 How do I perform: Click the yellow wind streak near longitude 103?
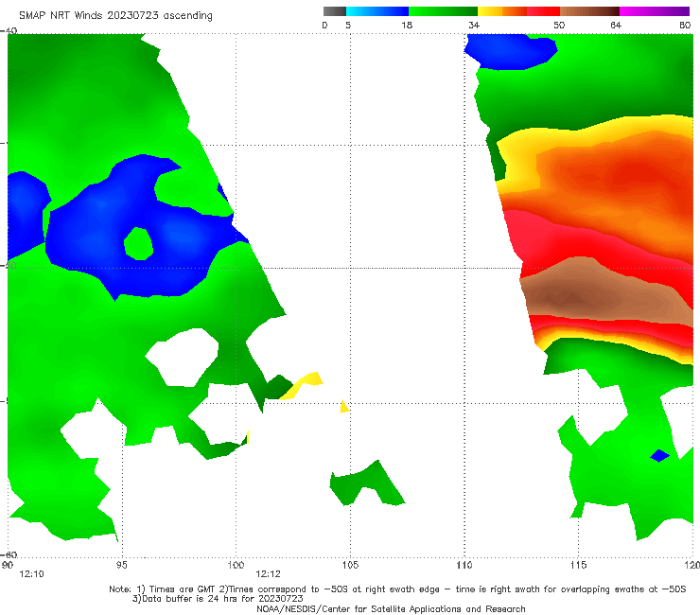[x=302, y=385]
